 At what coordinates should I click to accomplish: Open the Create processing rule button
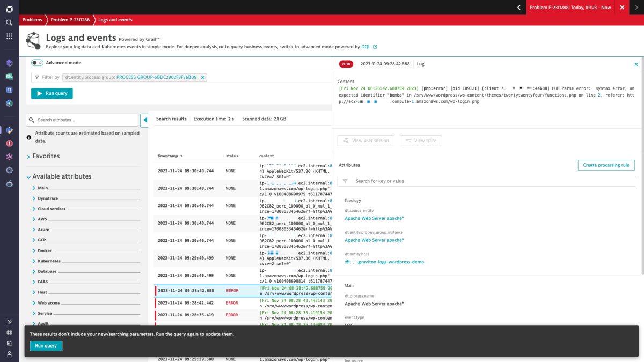[606, 165]
